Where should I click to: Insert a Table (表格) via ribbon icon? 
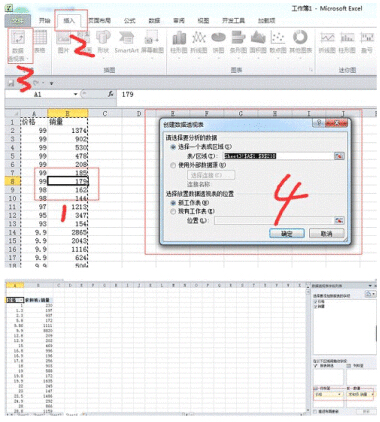40,42
